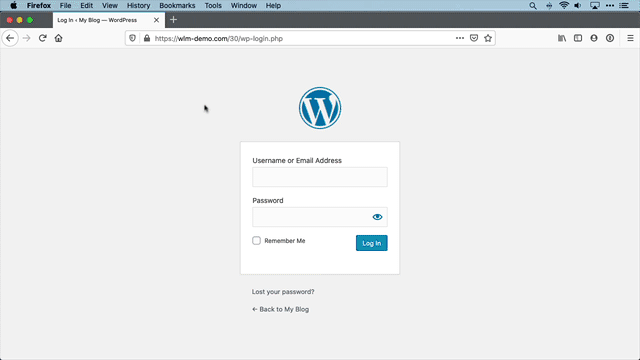Image resolution: width=640 pixels, height=360 pixels.
Task: Click the Password label
Action: [x=268, y=200]
